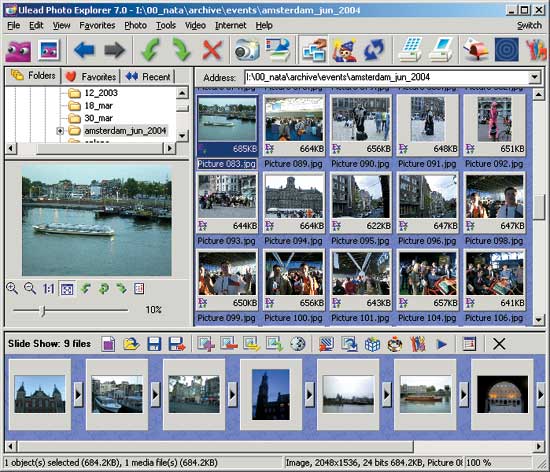This screenshot has height=472, width=550.
Task: Click the red mailbox icon in toolbar
Action: [x=476, y=50]
